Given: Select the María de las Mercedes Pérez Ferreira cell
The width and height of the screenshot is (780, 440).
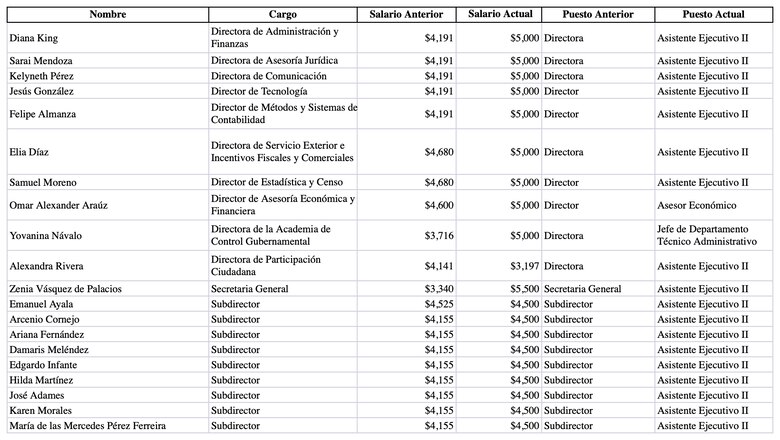Looking at the screenshot, I should point(87,426).
